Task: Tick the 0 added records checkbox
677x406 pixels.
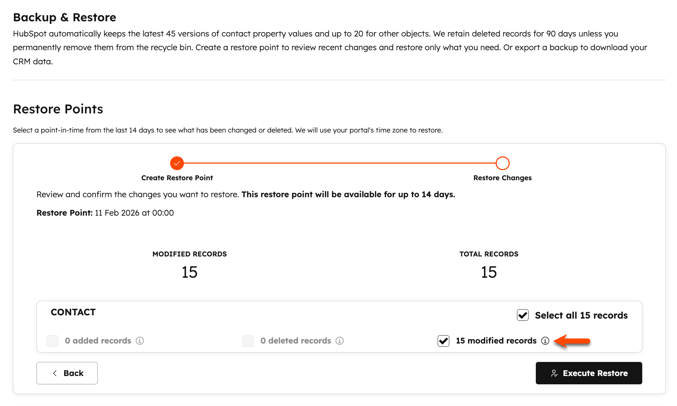Action: (x=53, y=341)
